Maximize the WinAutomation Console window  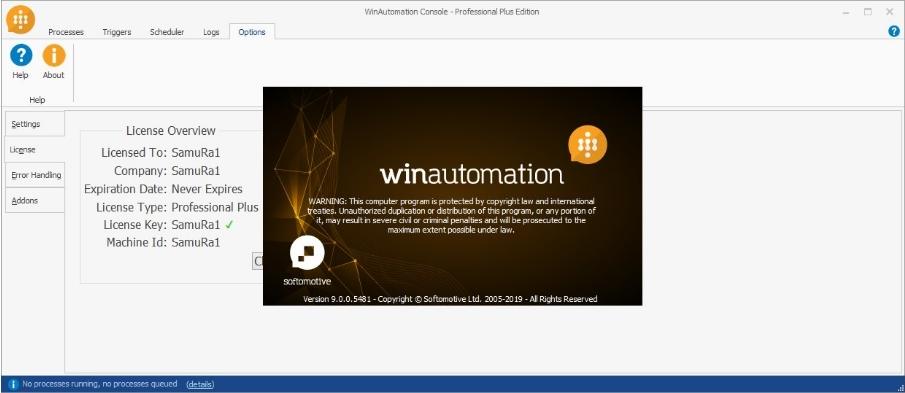click(x=867, y=12)
